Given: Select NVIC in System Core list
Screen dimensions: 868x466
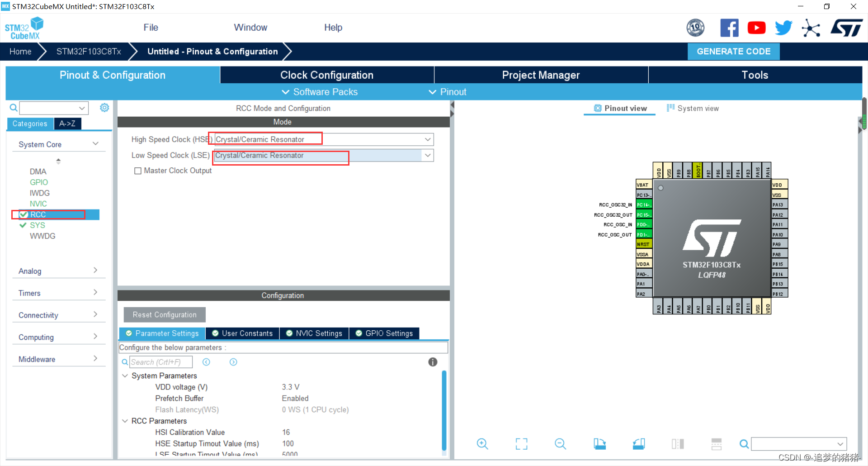Looking at the screenshot, I should tap(38, 204).
